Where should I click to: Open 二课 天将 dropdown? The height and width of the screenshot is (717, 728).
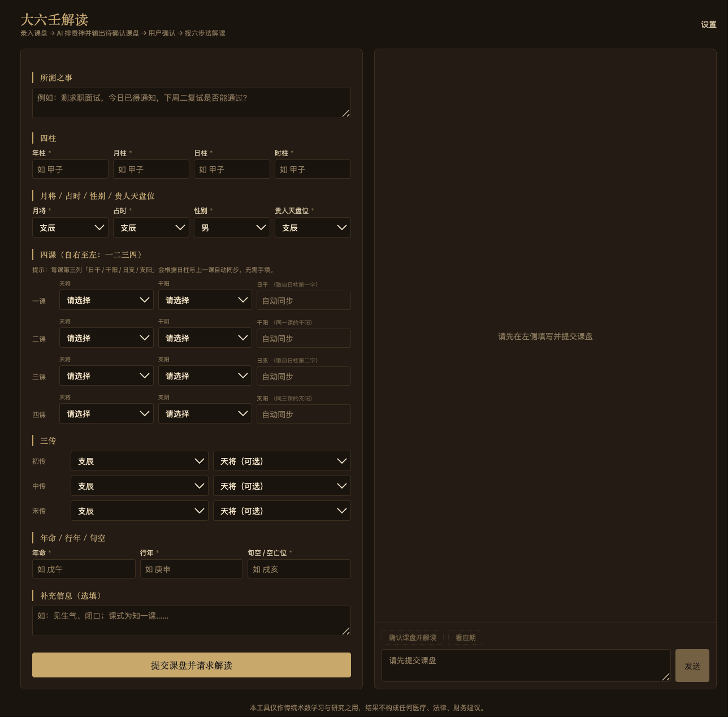click(106, 338)
